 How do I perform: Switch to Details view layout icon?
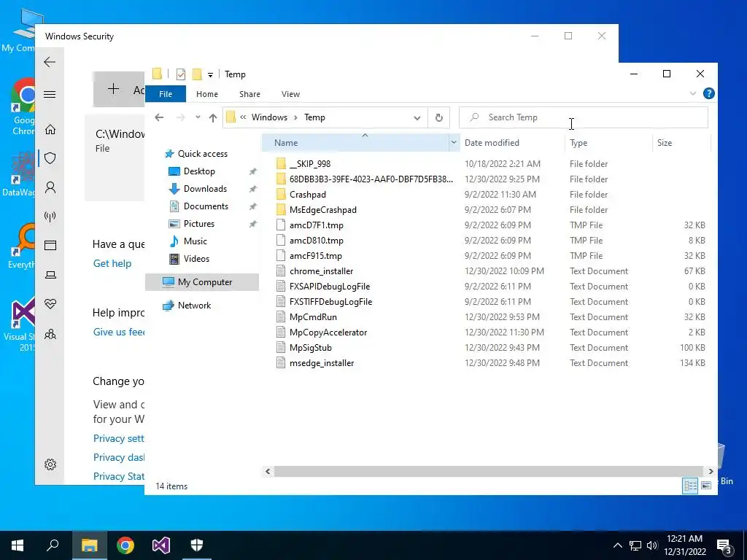coord(690,486)
